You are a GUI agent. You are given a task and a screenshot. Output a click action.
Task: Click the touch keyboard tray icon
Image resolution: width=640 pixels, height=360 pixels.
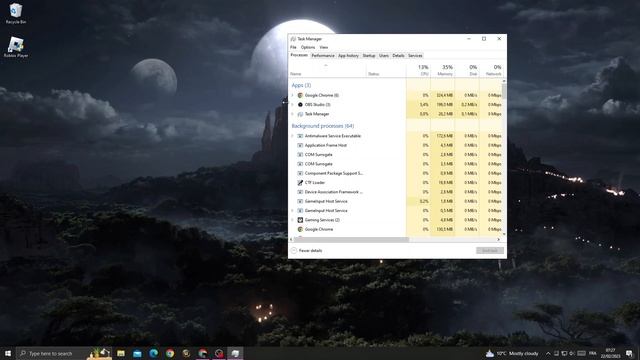pos(581,353)
